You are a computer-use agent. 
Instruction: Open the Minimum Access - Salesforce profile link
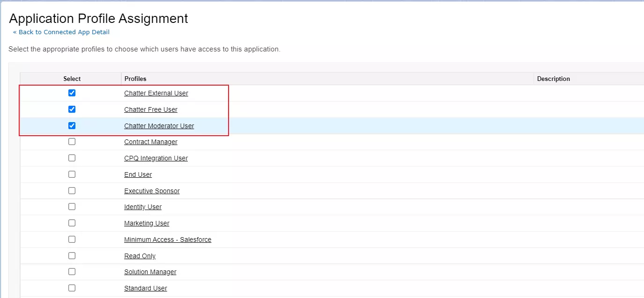point(168,240)
